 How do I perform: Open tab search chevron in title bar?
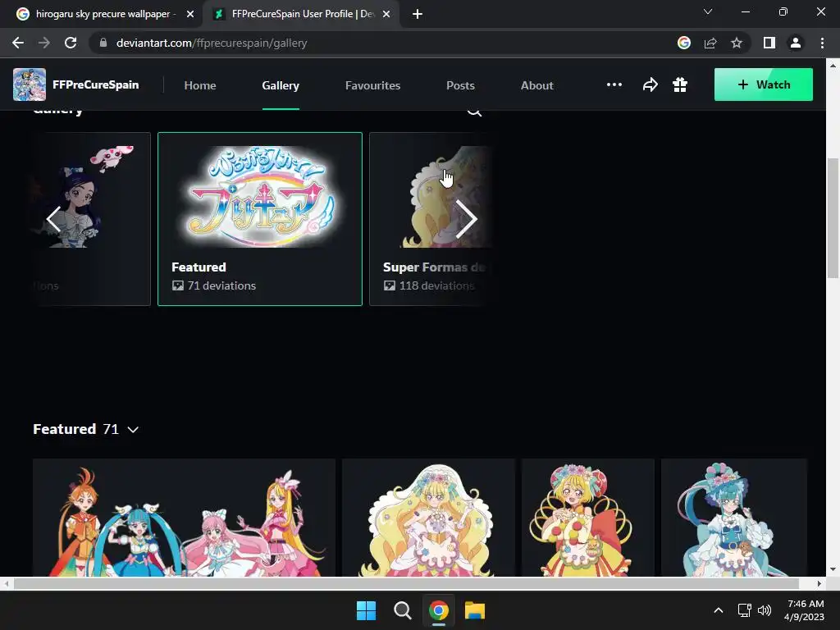pyautogui.click(x=708, y=11)
